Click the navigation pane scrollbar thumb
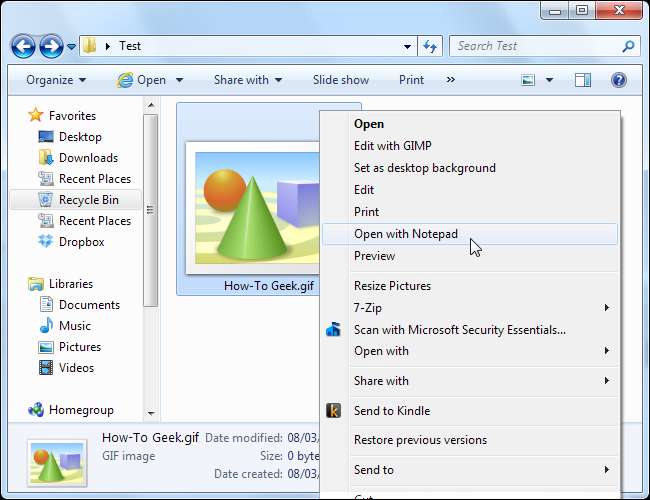Screen dimensions: 650x500 click(x=151, y=210)
